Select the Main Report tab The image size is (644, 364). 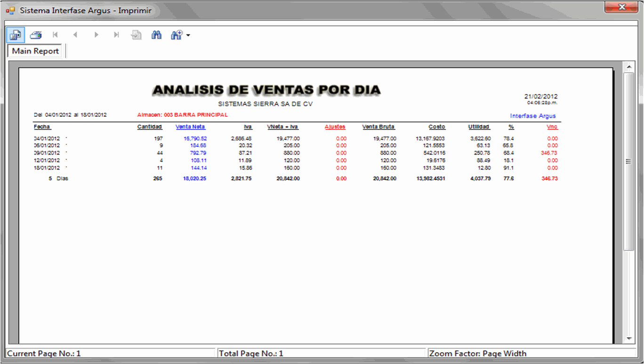pyautogui.click(x=35, y=51)
